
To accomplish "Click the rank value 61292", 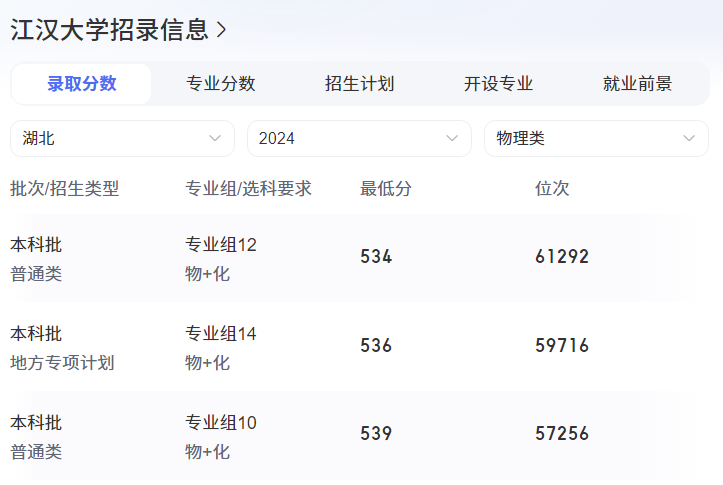I will (562, 257).
